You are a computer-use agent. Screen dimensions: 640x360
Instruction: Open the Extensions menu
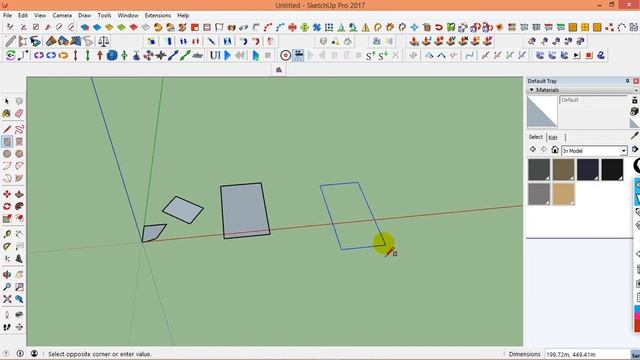pyautogui.click(x=158, y=16)
